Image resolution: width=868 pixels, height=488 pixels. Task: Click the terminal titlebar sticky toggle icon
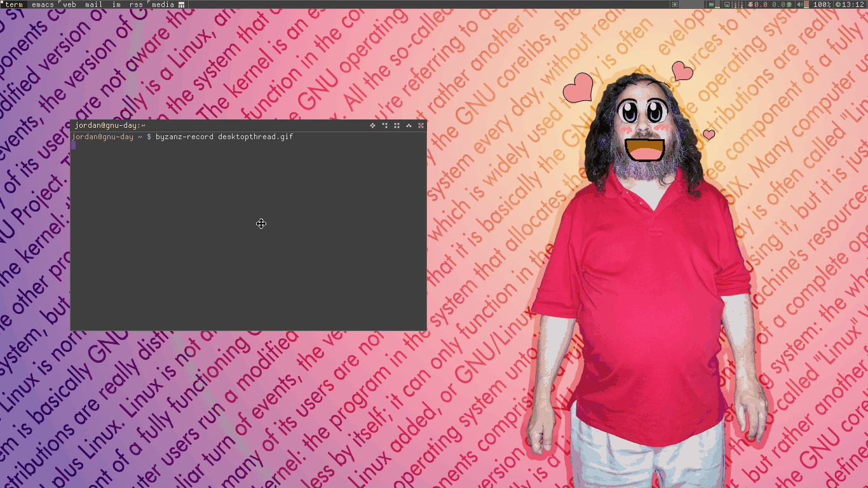click(x=385, y=126)
